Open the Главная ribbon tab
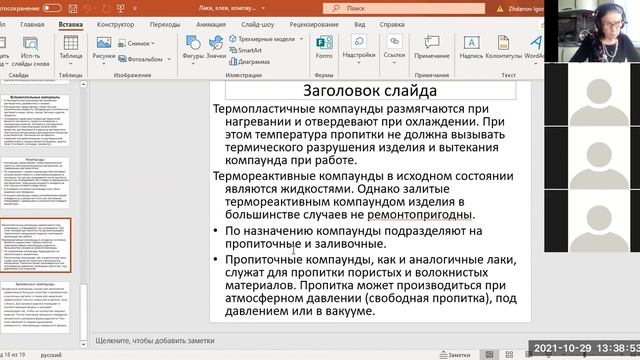 coord(32,24)
